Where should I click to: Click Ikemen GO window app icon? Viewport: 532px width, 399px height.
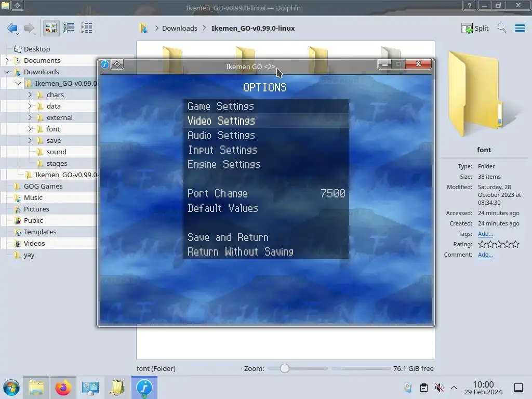[105, 64]
